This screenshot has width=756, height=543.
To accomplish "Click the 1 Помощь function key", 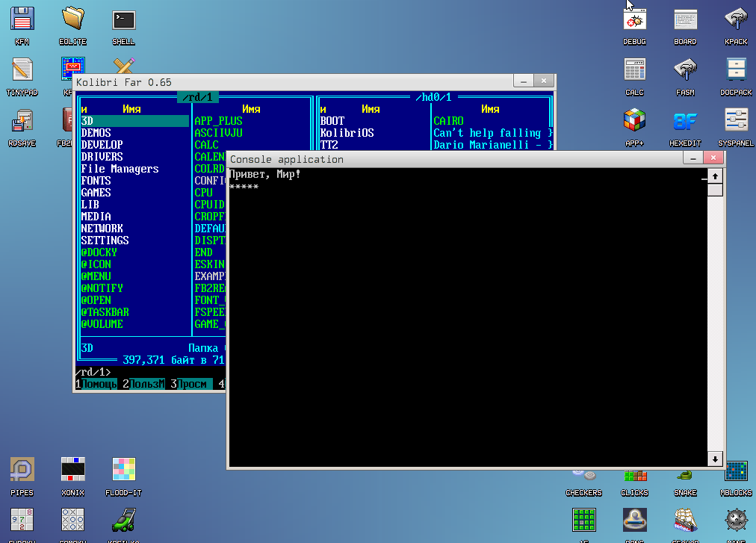I will tap(99, 384).
